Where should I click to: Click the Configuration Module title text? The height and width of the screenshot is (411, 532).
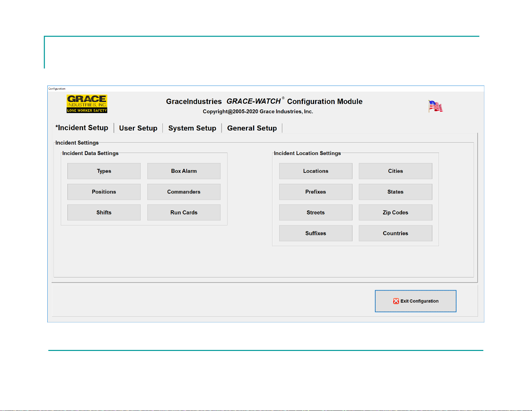point(325,101)
